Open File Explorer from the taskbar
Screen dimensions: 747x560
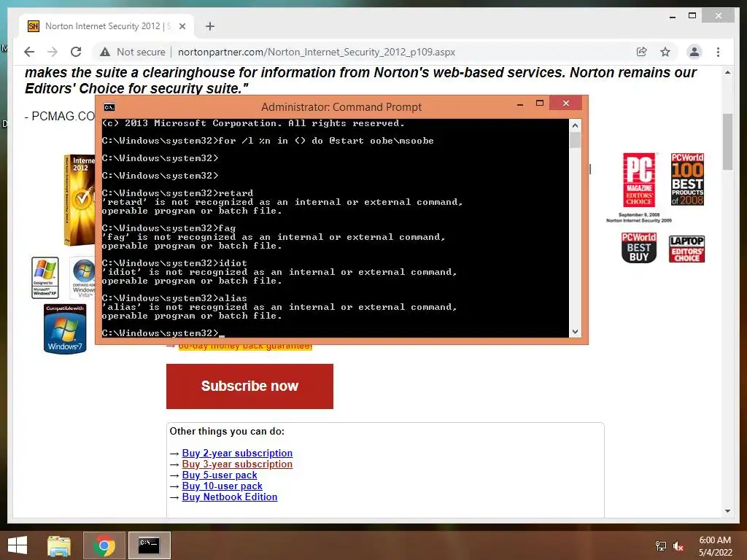(59, 545)
